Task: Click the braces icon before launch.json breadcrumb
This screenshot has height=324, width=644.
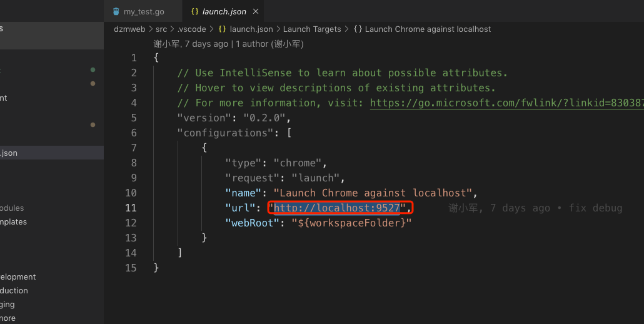Action: 222,29
